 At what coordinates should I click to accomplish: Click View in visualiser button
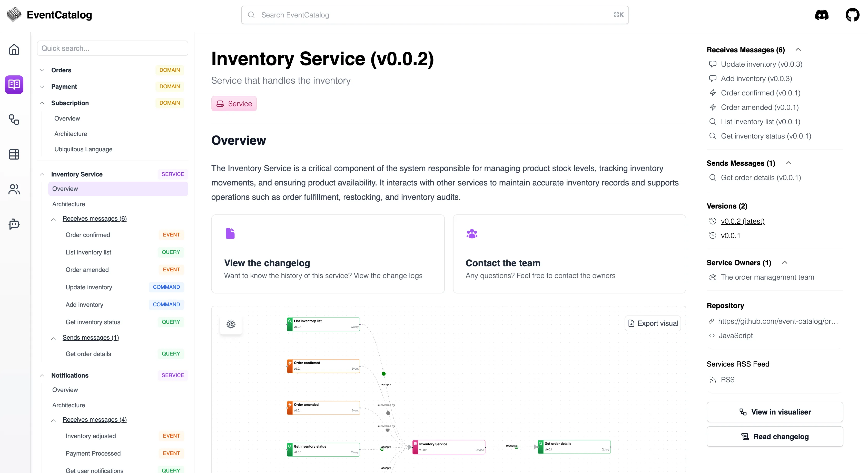[775, 412]
